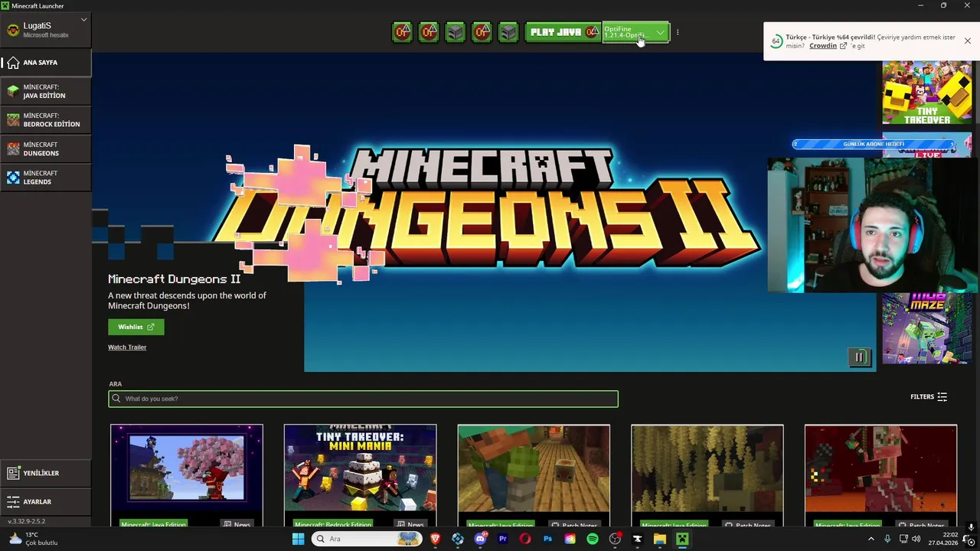The width and height of the screenshot is (980, 551).
Task: Open the weather widget showing 13°C
Action: (32, 539)
